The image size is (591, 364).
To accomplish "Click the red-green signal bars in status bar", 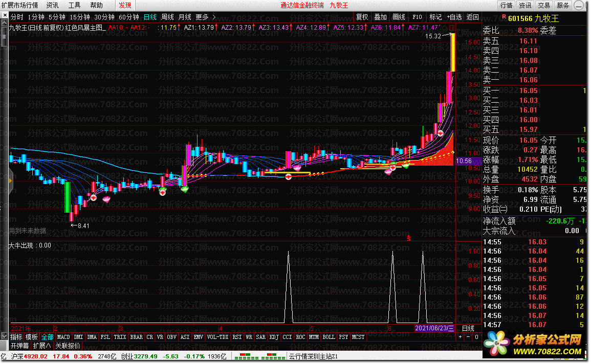I will point(259,356).
